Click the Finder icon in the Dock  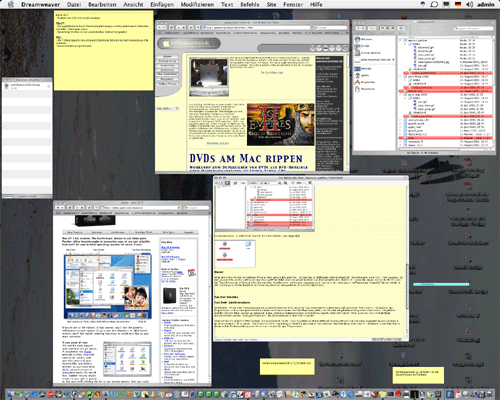pyautogui.click(x=12, y=394)
